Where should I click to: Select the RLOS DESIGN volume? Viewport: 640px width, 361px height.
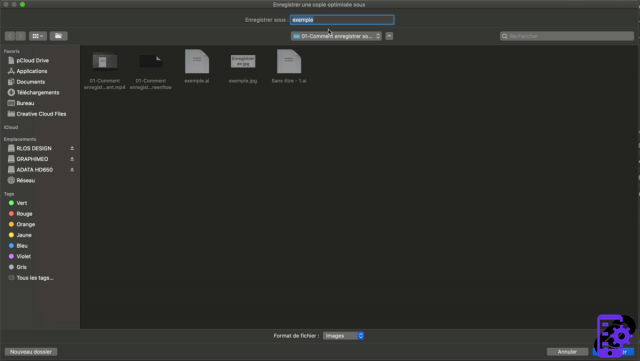coord(34,148)
